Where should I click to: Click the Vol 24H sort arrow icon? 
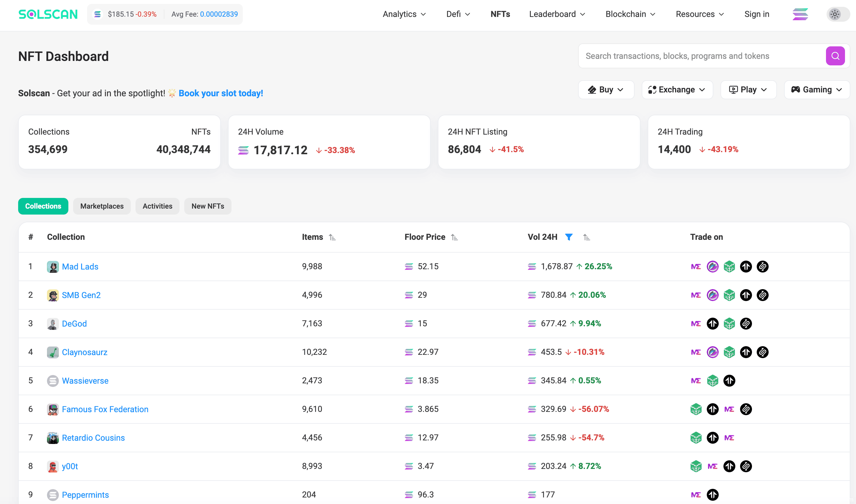(586, 237)
